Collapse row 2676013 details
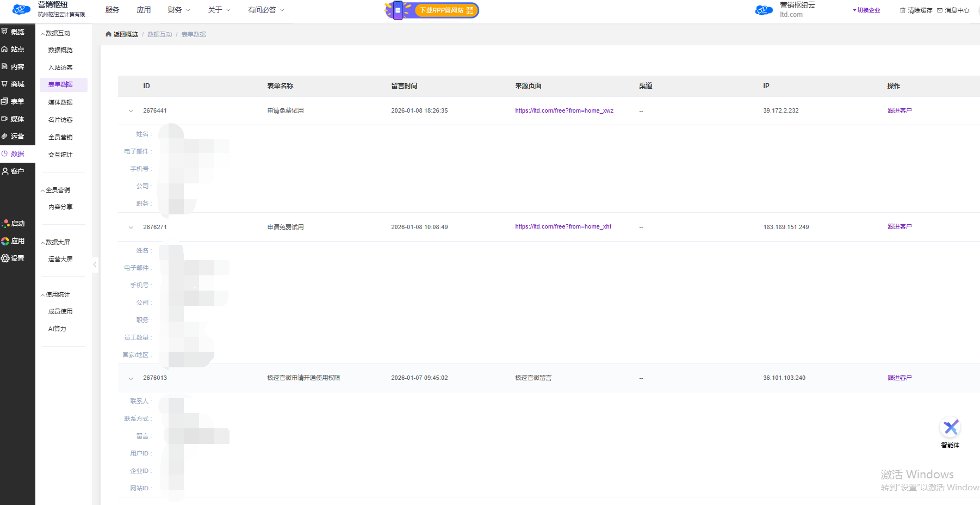 (x=131, y=378)
